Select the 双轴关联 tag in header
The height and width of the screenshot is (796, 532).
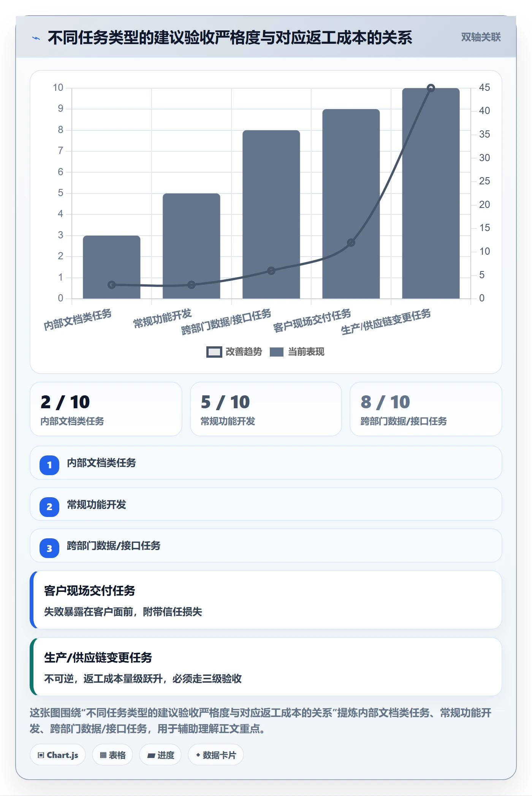click(x=481, y=37)
